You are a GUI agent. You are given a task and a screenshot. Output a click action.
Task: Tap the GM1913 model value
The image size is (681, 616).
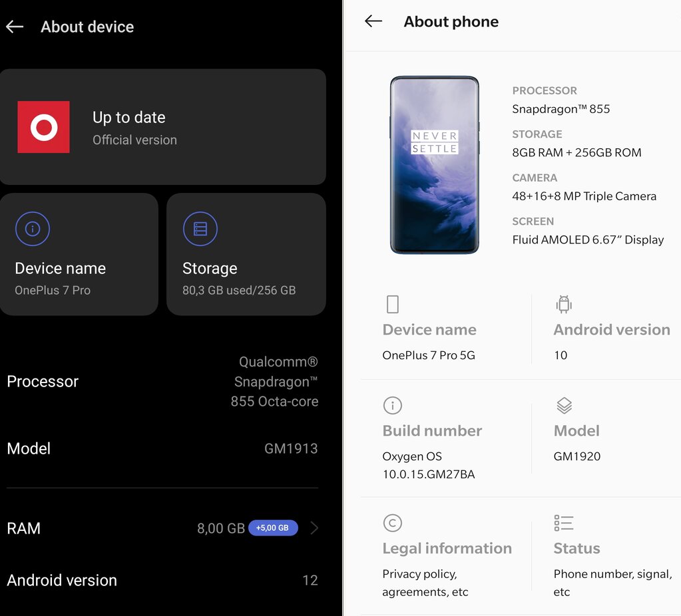tap(291, 448)
